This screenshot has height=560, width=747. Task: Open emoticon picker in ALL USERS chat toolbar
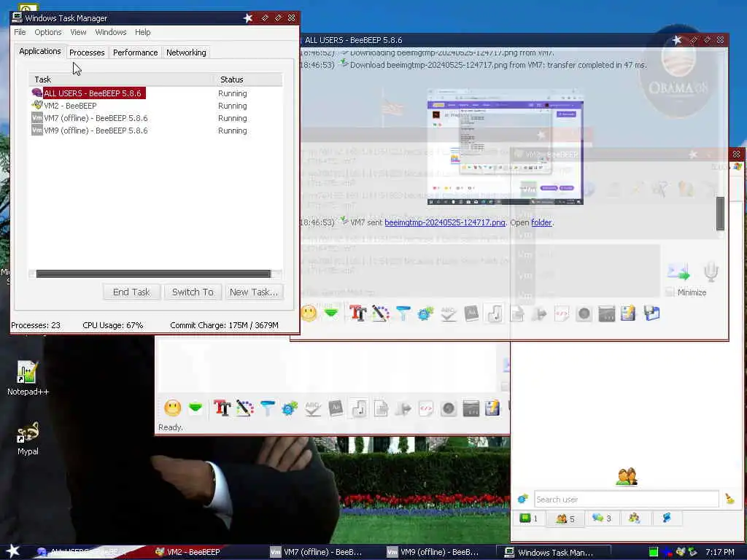(x=309, y=314)
